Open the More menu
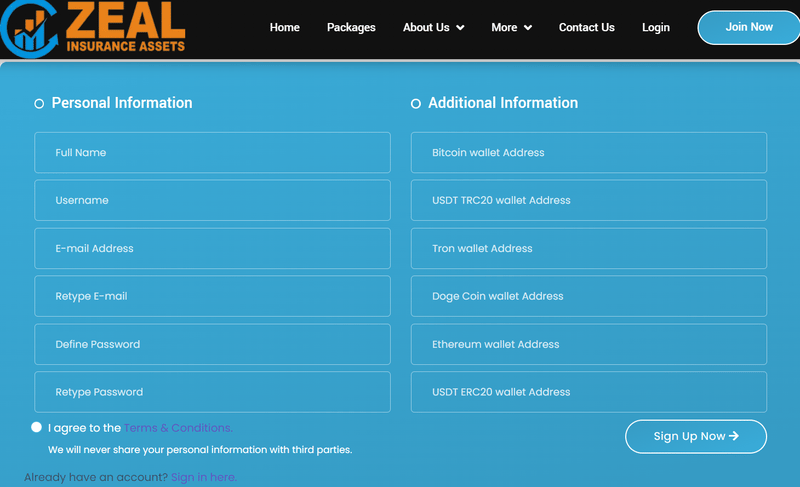 pos(504,28)
